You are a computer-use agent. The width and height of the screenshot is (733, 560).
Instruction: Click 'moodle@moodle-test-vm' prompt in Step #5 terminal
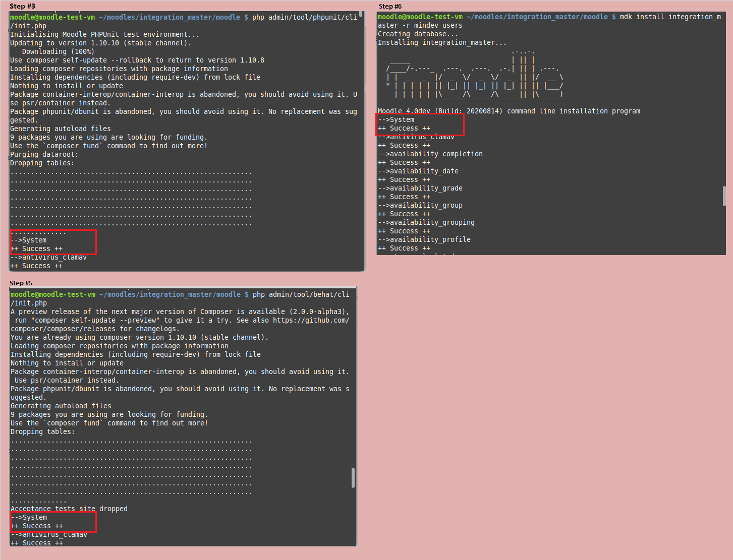click(53, 294)
